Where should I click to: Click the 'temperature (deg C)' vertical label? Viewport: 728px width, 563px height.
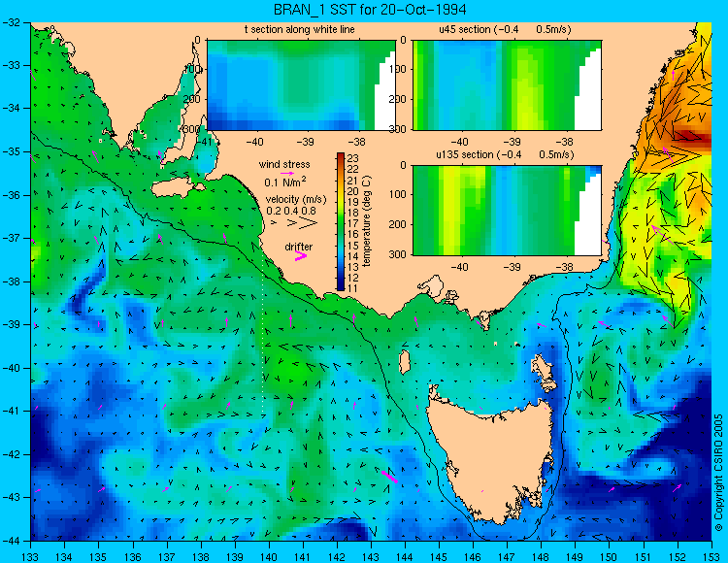367,221
